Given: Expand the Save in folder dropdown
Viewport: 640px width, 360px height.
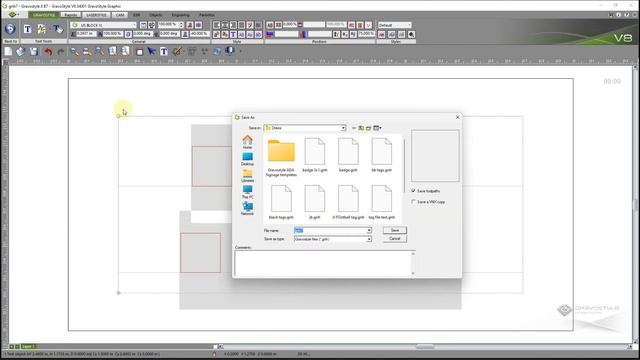Looking at the screenshot, I should tap(343, 128).
